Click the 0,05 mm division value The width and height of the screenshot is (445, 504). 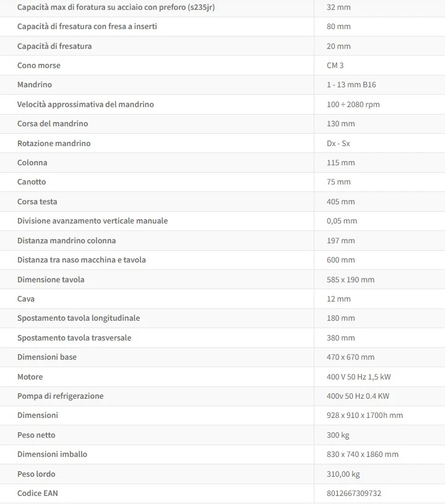(342, 221)
